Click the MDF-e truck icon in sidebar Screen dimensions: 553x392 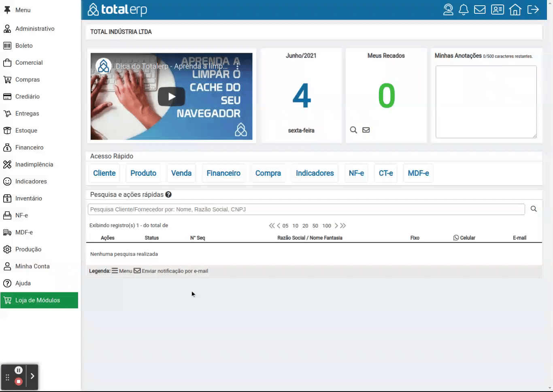(7, 232)
